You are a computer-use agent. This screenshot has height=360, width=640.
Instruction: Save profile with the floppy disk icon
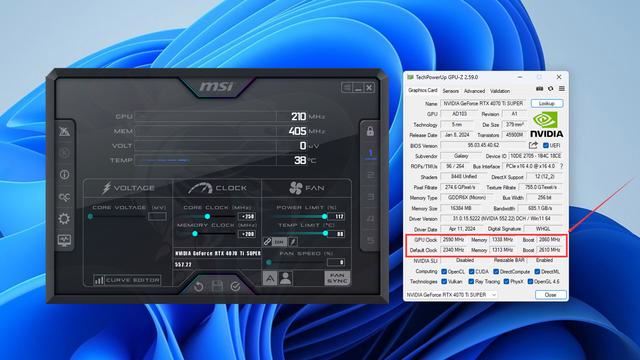click(x=217, y=286)
